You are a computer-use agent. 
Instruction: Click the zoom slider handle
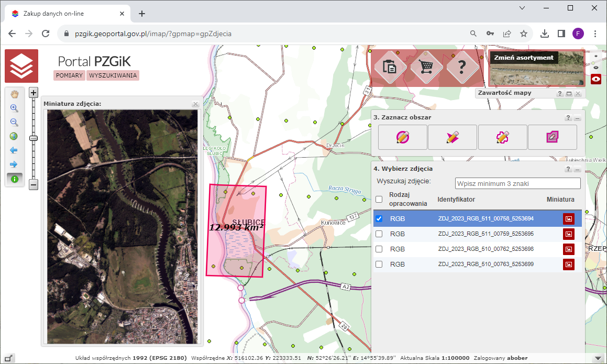tap(34, 138)
